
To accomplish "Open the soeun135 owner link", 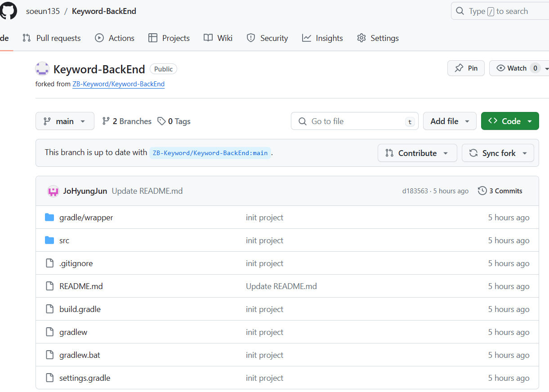I will tap(43, 11).
